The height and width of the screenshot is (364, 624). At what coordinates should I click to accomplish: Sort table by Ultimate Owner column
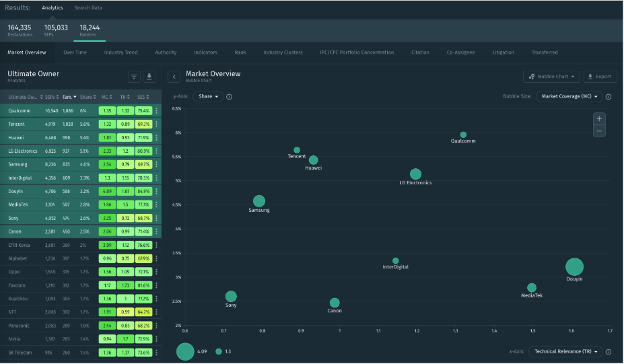(x=26, y=97)
